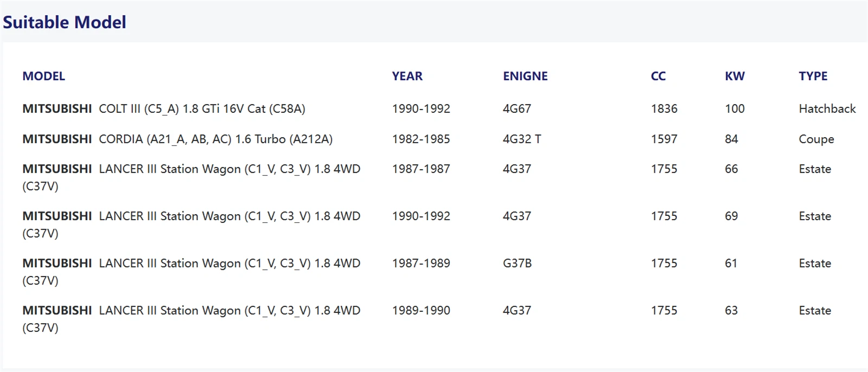The image size is (868, 372).
Task: Click the 1836 CC value
Action: 664,108
